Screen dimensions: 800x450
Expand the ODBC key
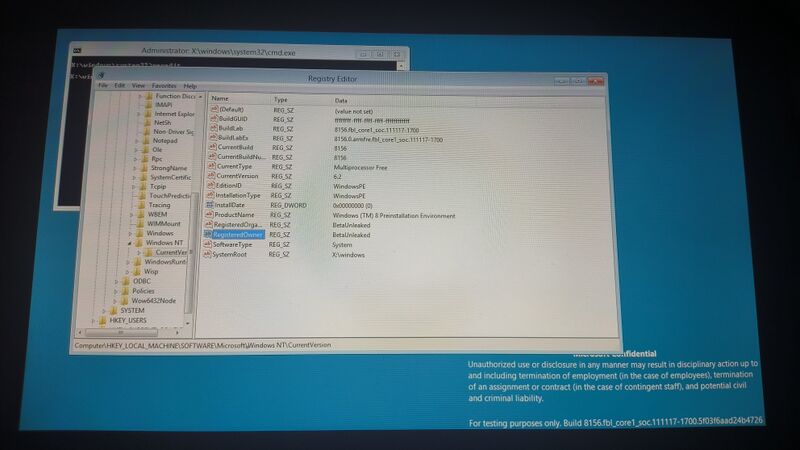coord(116,281)
